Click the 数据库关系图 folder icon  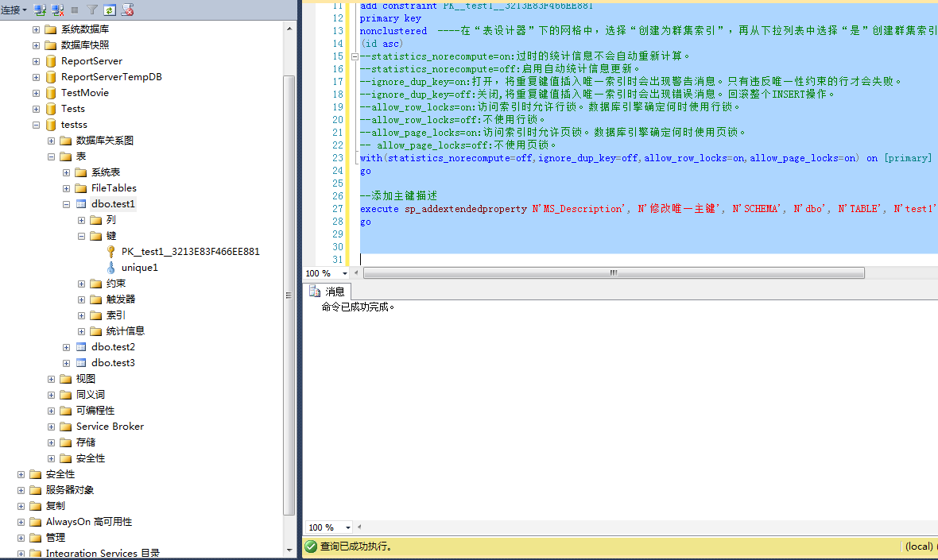click(x=66, y=141)
